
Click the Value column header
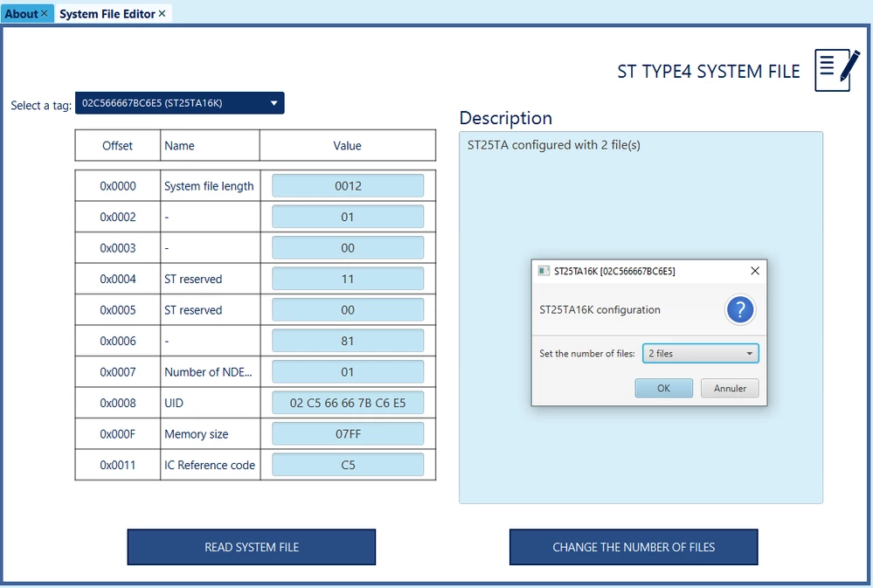click(348, 146)
